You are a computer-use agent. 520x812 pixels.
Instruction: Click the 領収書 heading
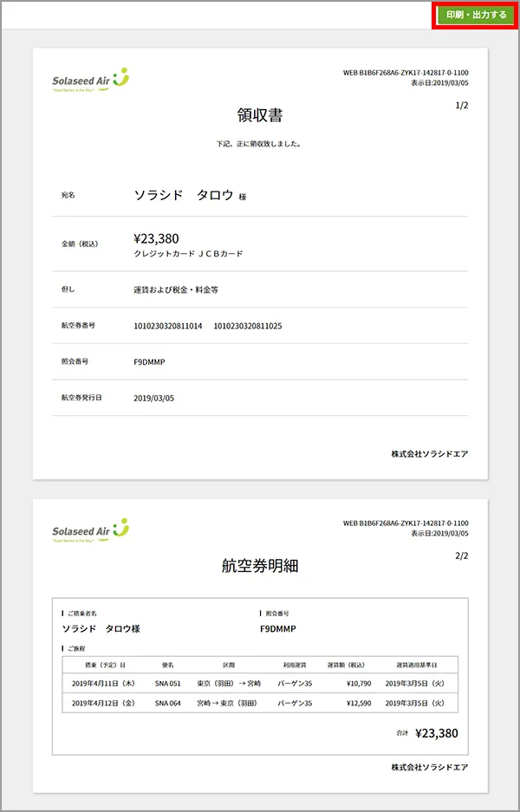tap(260, 115)
